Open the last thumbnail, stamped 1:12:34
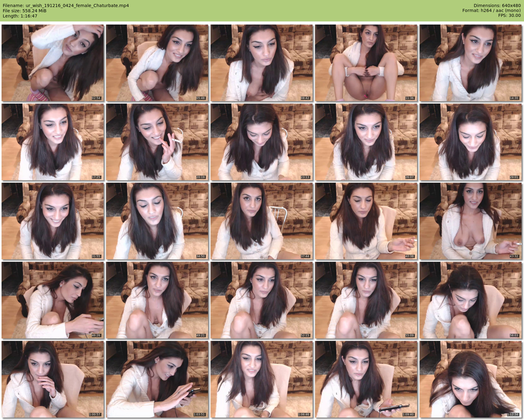Viewport: 524px width, 420px height. (471, 379)
